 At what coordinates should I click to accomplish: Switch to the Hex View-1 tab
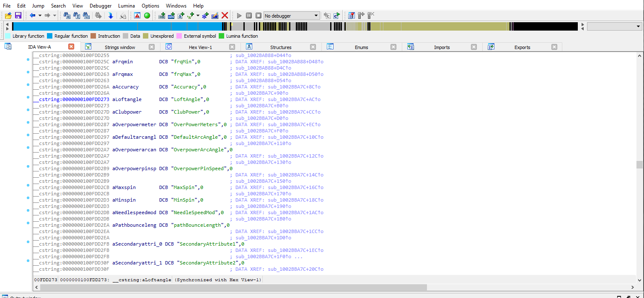point(200,47)
